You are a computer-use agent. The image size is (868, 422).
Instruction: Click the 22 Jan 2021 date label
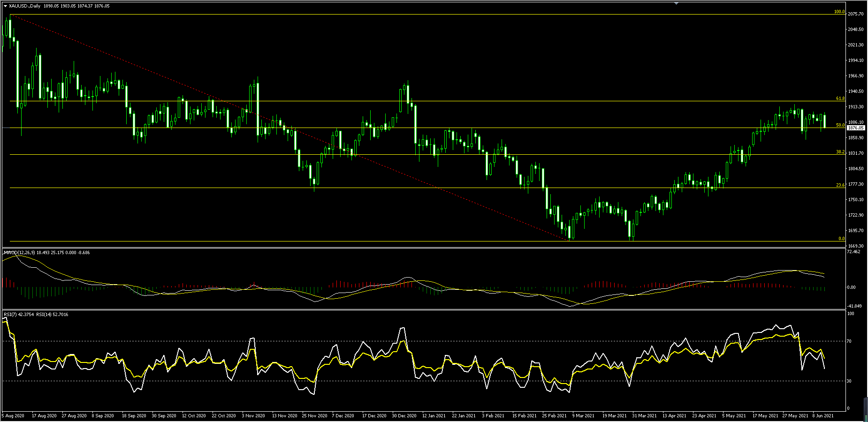pos(464,416)
